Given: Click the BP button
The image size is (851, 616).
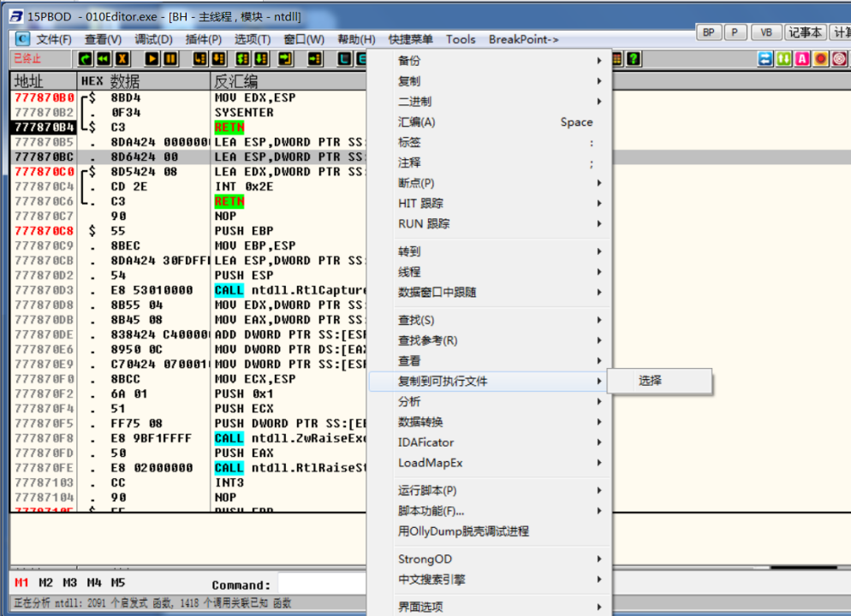Looking at the screenshot, I should click(709, 33).
